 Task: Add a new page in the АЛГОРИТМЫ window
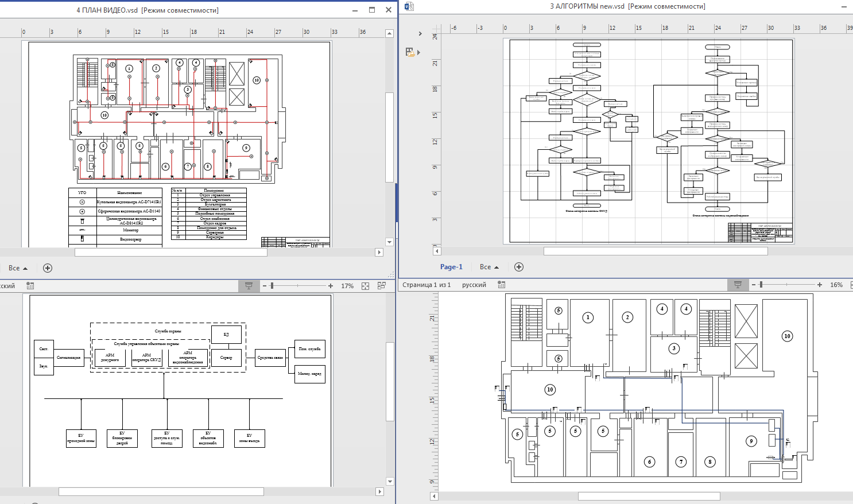point(519,267)
